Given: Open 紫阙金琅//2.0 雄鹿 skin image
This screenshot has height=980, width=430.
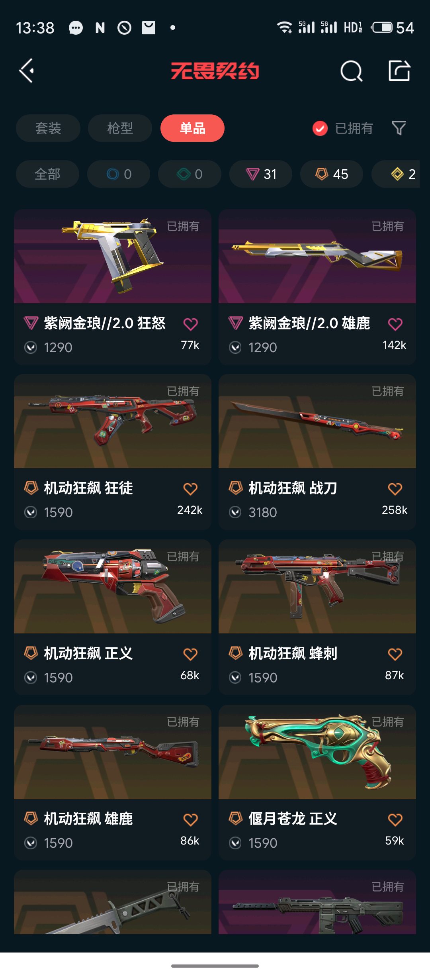Looking at the screenshot, I should tap(317, 256).
